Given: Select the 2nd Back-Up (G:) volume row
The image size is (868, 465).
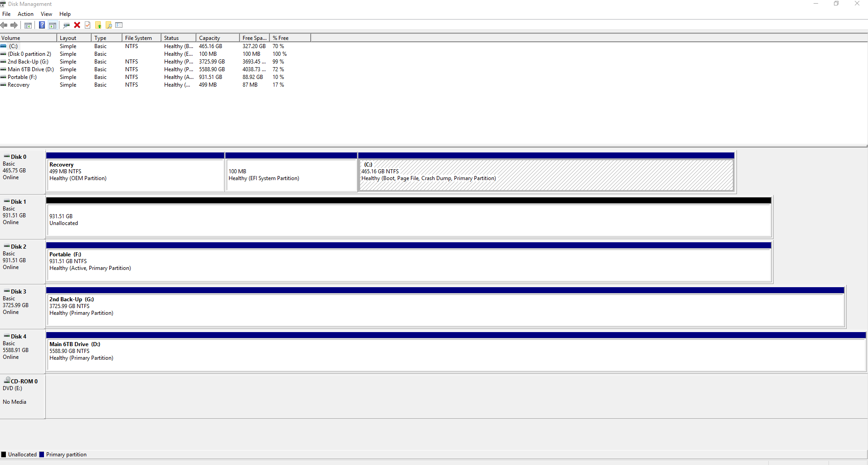Looking at the screenshot, I should tap(156, 62).
